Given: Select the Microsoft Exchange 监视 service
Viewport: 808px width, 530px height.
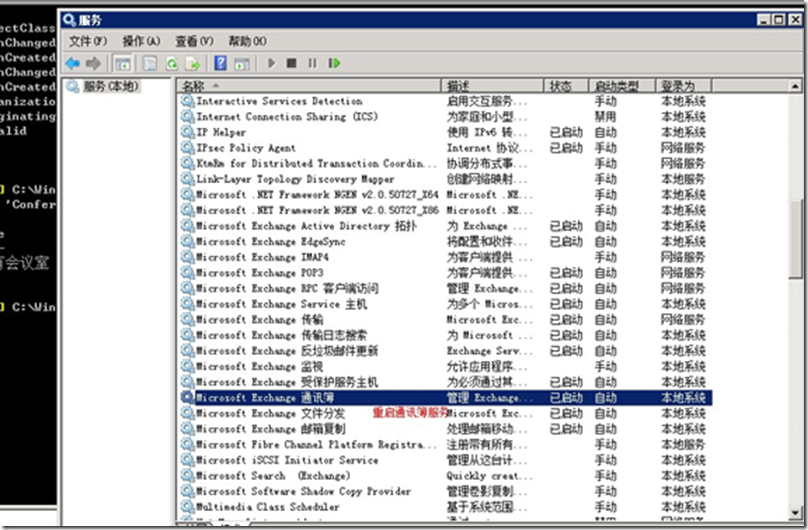Looking at the screenshot, I should point(260,366).
